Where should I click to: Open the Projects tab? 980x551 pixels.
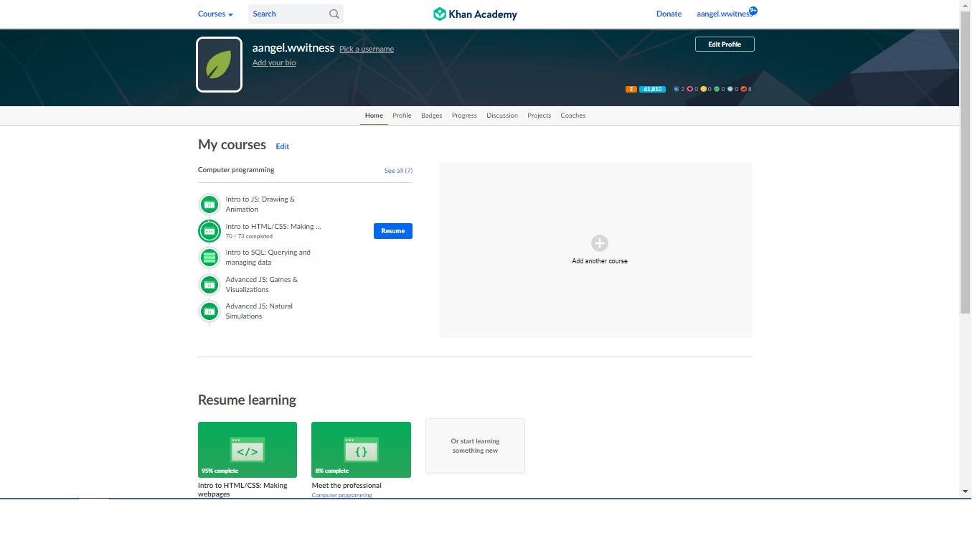coord(539,116)
